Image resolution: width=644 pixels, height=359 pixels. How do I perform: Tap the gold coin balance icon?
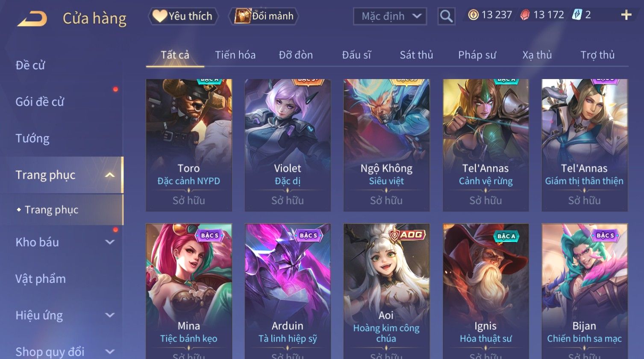click(473, 15)
